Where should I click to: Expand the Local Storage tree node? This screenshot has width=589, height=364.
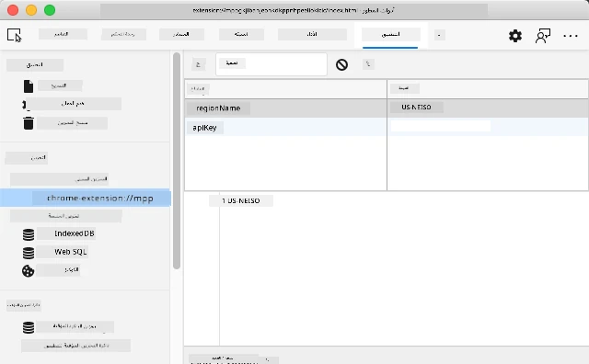(x=59, y=179)
